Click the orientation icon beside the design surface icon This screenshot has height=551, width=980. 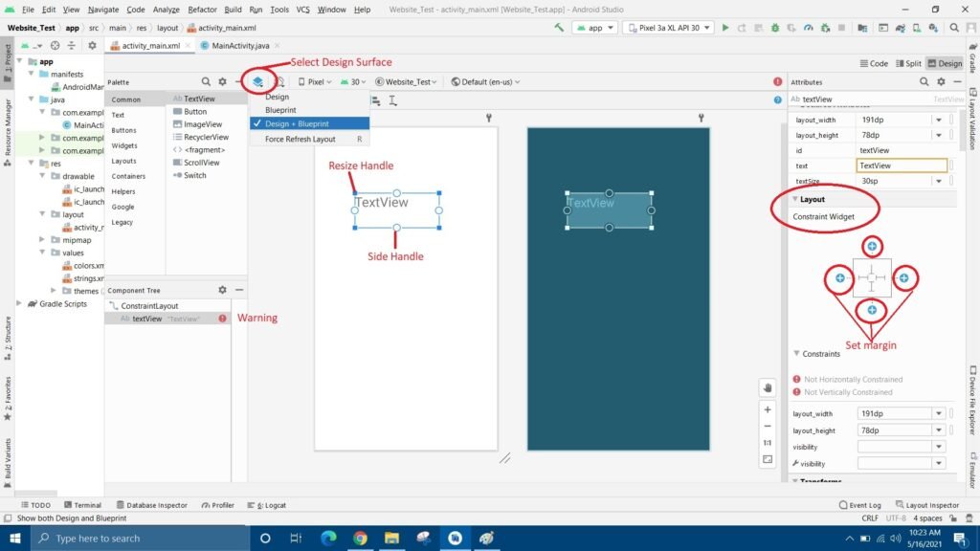279,82
